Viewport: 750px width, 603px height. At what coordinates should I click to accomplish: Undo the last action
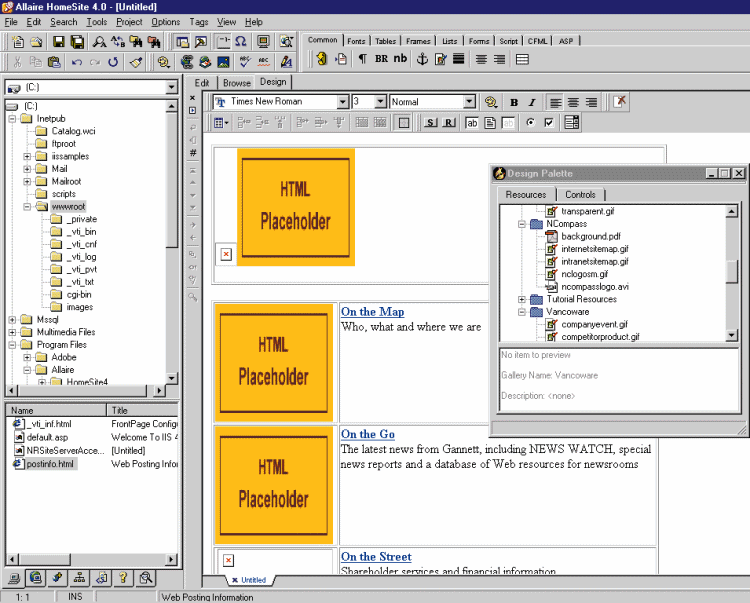point(77,62)
